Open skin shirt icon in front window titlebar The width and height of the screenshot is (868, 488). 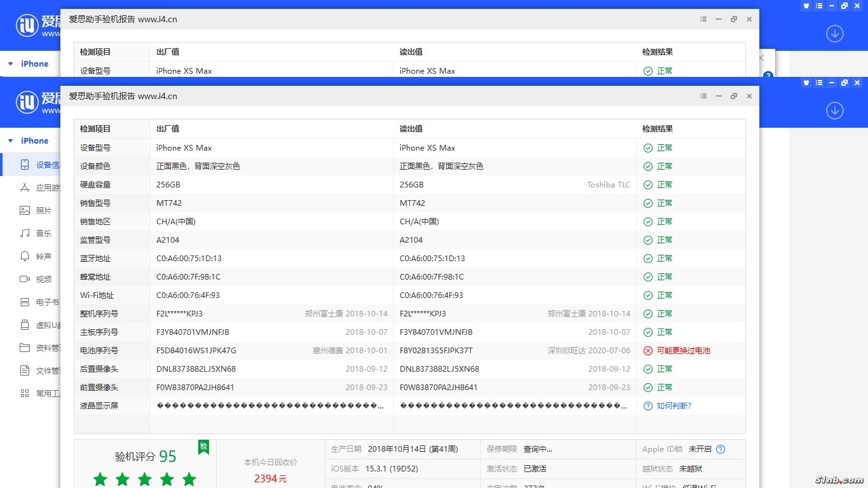[x=806, y=83]
